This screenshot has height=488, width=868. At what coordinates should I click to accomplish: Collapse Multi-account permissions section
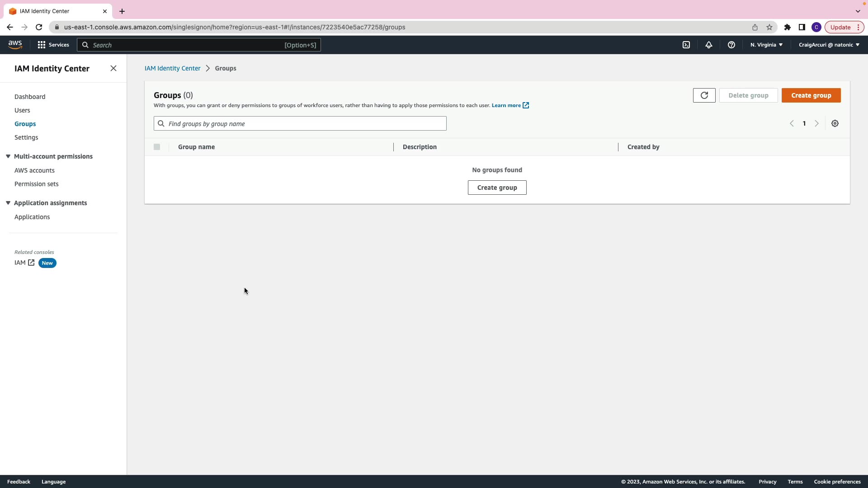click(8, 156)
